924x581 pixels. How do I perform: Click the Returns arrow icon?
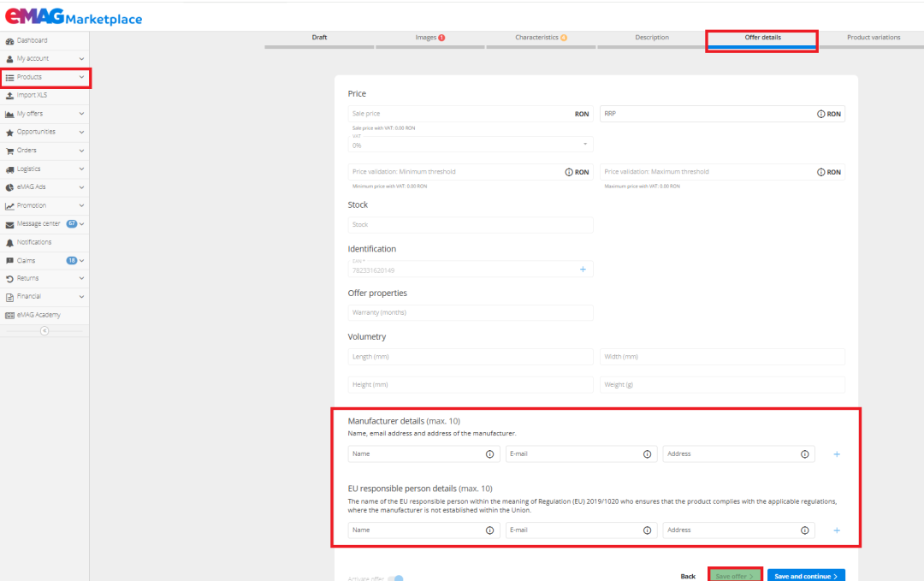[9, 279]
